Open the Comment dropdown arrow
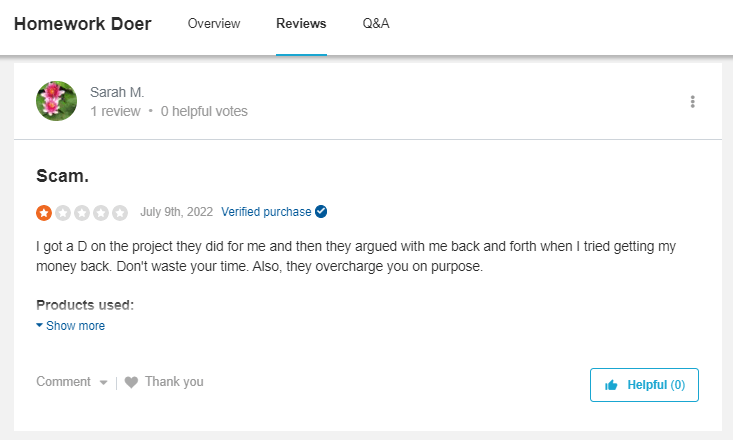This screenshot has width=733, height=440. [x=103, y=382]
